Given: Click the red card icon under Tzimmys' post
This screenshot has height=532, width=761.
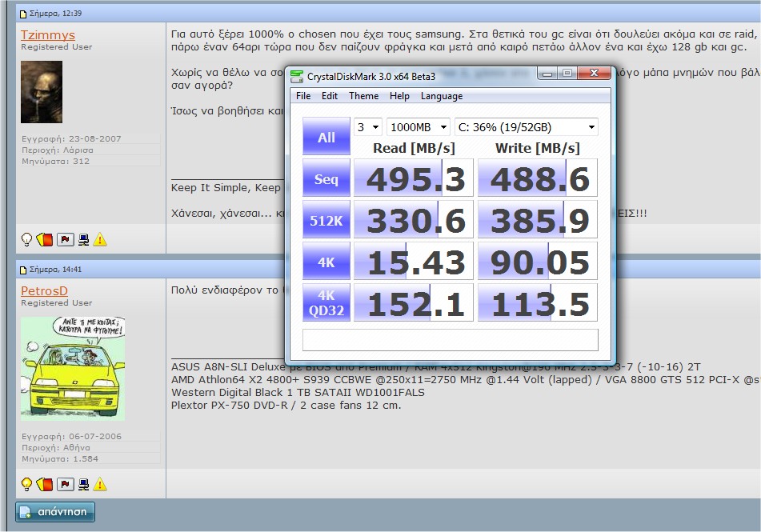Looking at the screenshot, I should pyautogui.click(x=45, y=239).
